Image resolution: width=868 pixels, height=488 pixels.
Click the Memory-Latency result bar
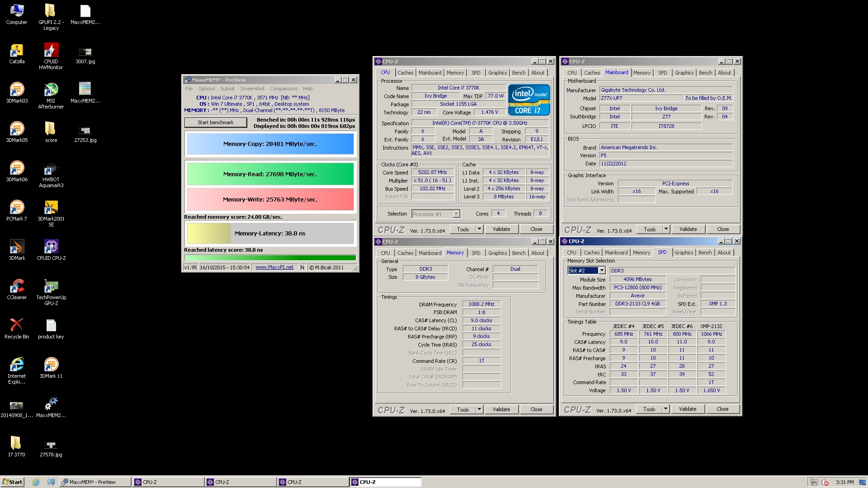coord(270,234)
